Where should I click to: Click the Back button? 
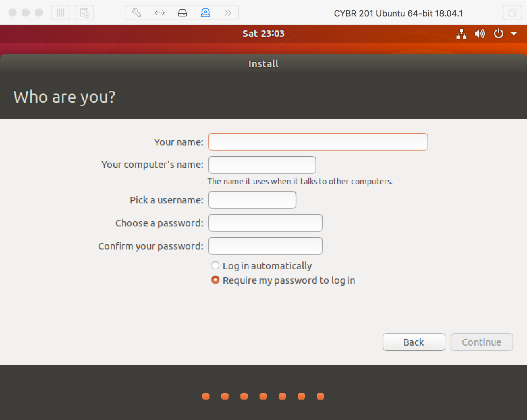414,342
